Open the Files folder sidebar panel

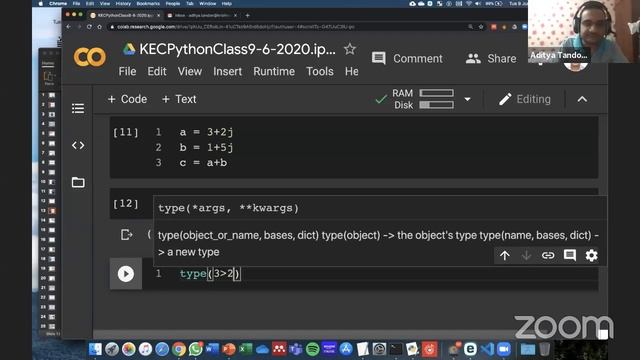click(x=78, y=182)
